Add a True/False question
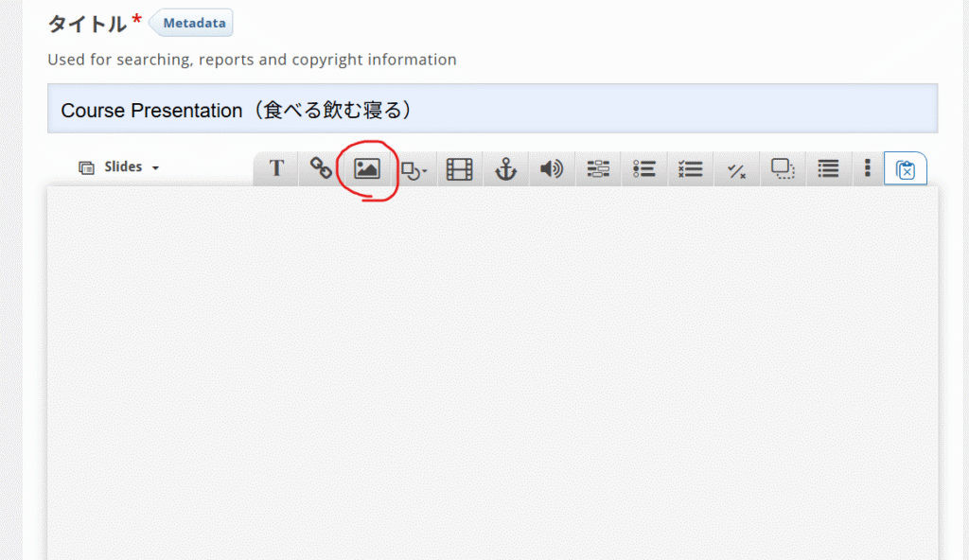This screenshot has height=560, width=969. tap(736, 170)
